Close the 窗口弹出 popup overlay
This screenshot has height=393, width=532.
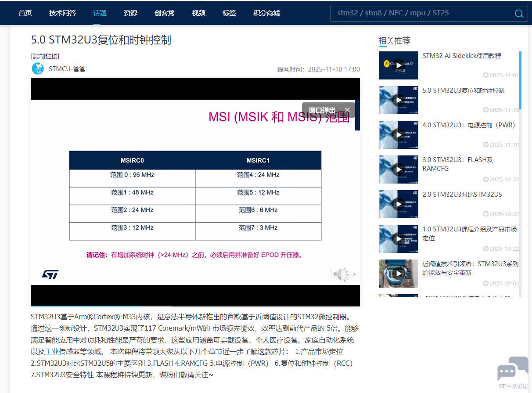coord(347,110)
